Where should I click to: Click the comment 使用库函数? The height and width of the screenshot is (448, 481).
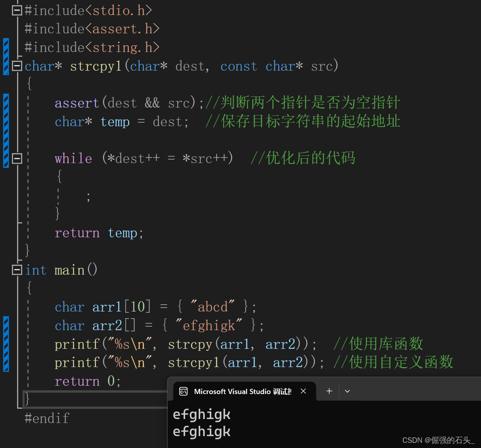coord(378,344)
